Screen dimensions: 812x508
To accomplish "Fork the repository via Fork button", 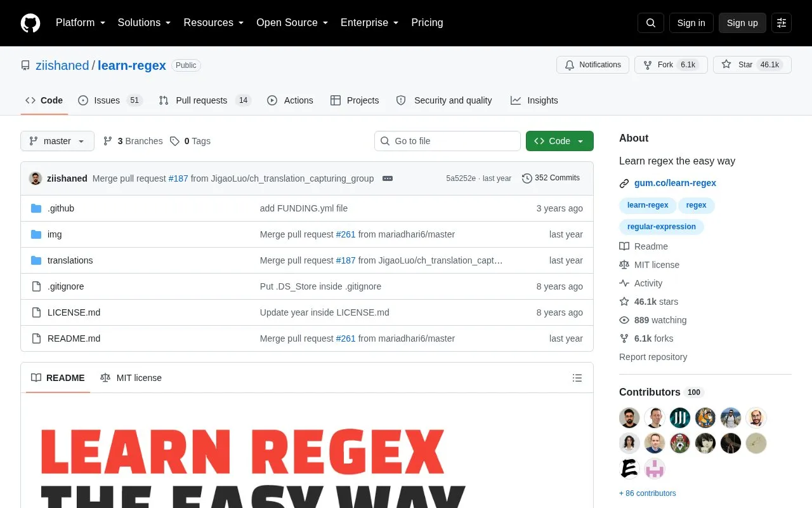I will pos(671,65).
